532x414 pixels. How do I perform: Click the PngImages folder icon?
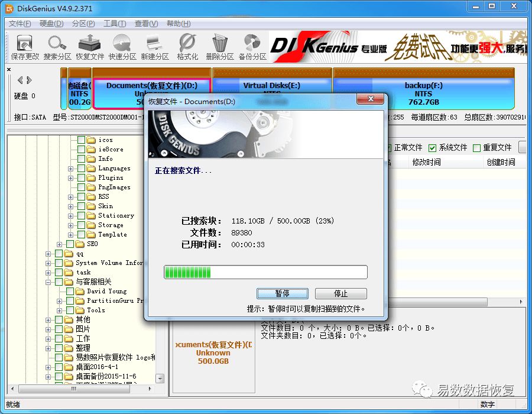[x=90, y=187]
